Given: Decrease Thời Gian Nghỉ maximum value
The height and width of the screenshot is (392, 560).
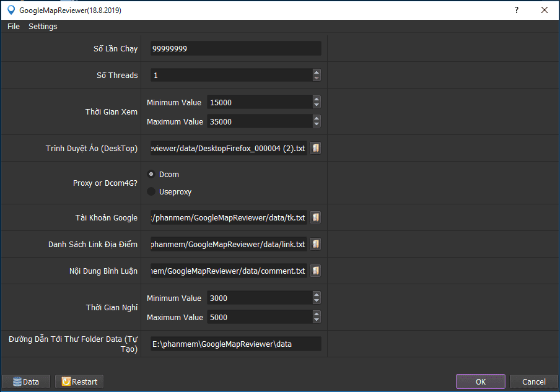Looking at the screenshot, I should pyautogui.click(x=317, y=320).
